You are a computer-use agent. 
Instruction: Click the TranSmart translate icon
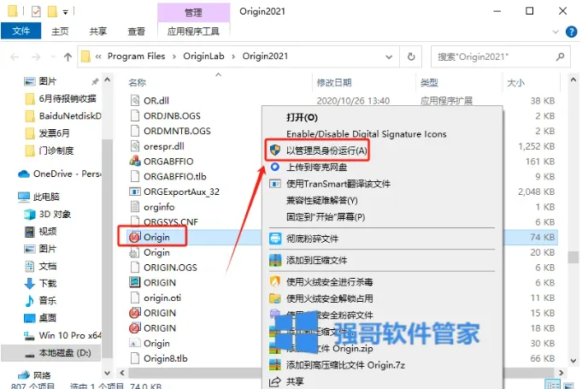[275, 184]
